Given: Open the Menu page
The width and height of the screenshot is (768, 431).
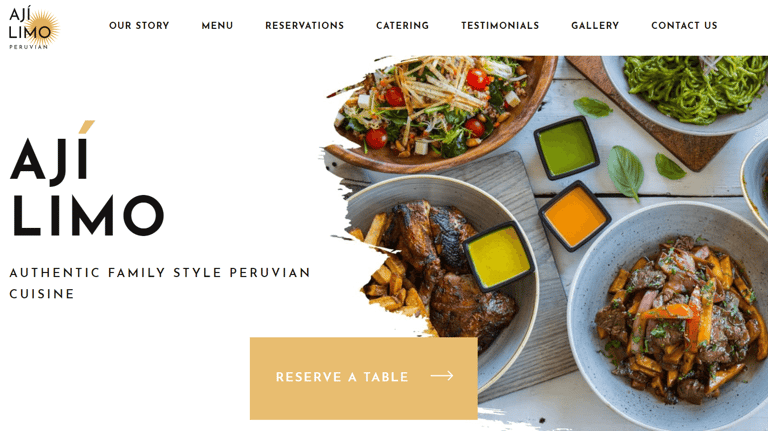Looking at the screenshot, I should click(217, 25).
